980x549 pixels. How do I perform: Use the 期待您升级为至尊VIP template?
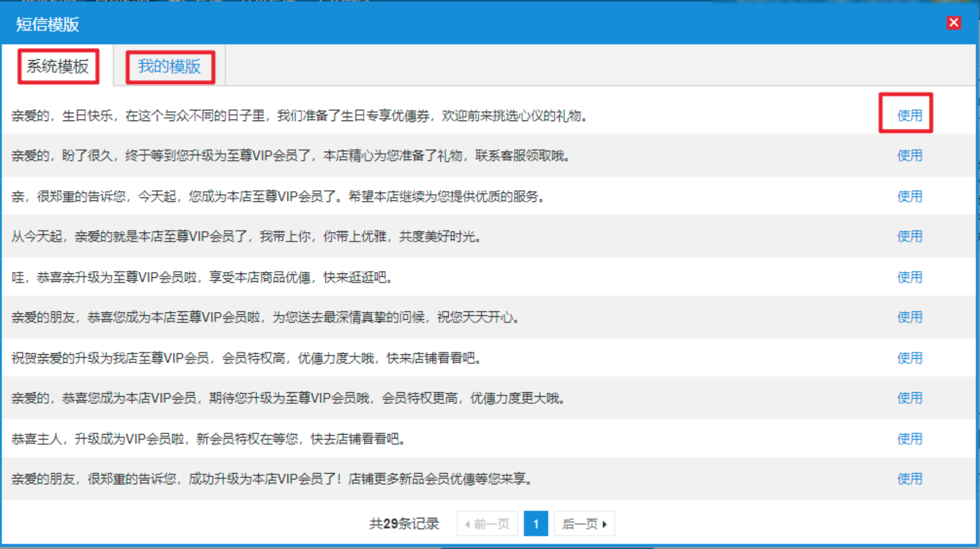tap(909, 398)
